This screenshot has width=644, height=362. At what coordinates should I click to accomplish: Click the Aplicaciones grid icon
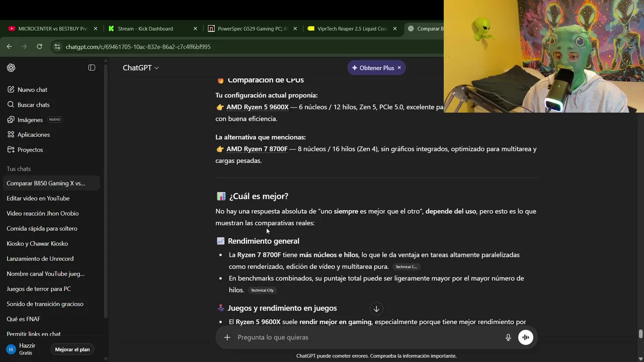pos(11,135)
